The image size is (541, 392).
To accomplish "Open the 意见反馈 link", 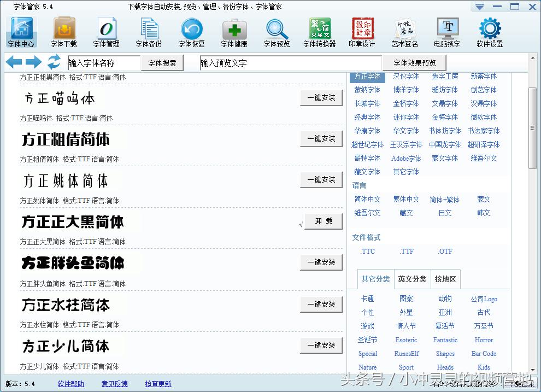I will tap(115, 384).
